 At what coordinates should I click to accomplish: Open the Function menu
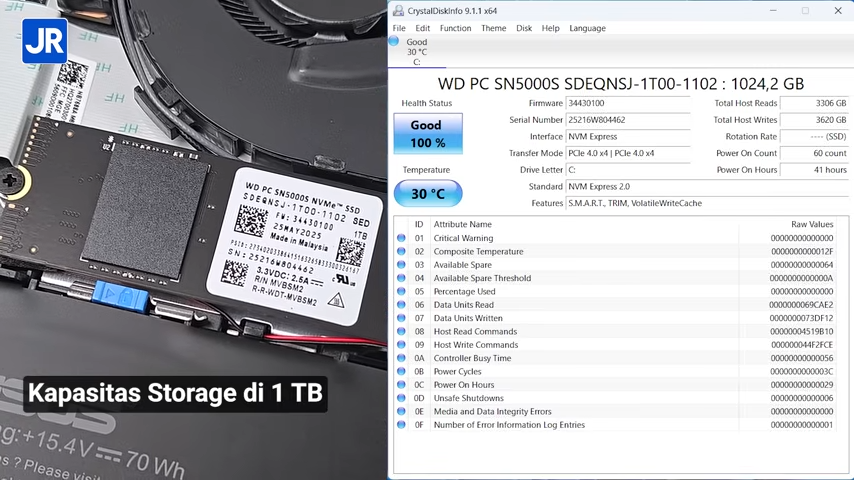pos(455,28)
